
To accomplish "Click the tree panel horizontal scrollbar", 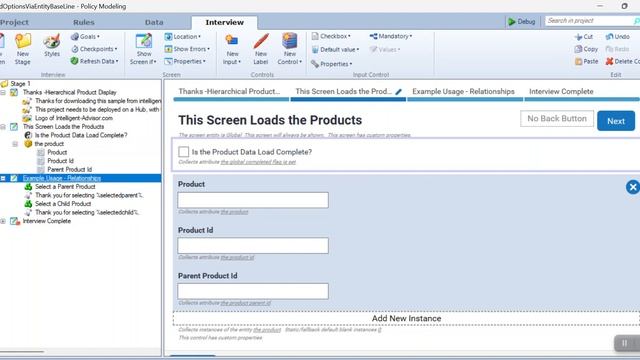I will tap(22, 351).
